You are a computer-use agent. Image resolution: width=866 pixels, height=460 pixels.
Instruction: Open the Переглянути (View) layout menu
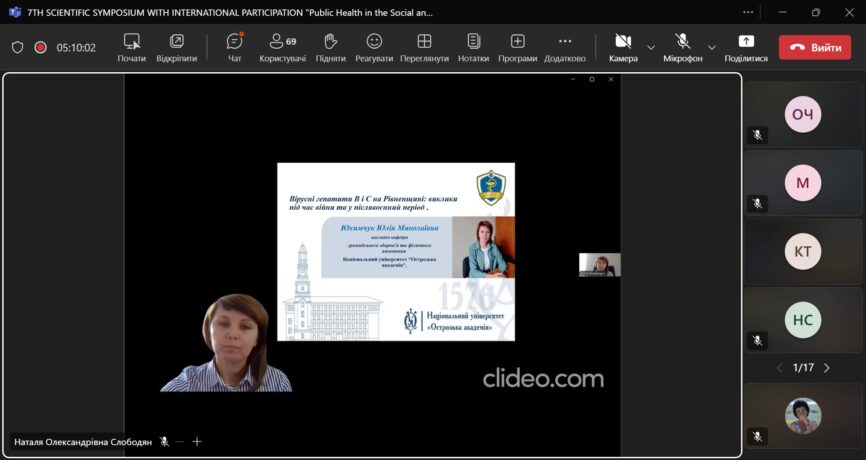(x=424, y=47)
